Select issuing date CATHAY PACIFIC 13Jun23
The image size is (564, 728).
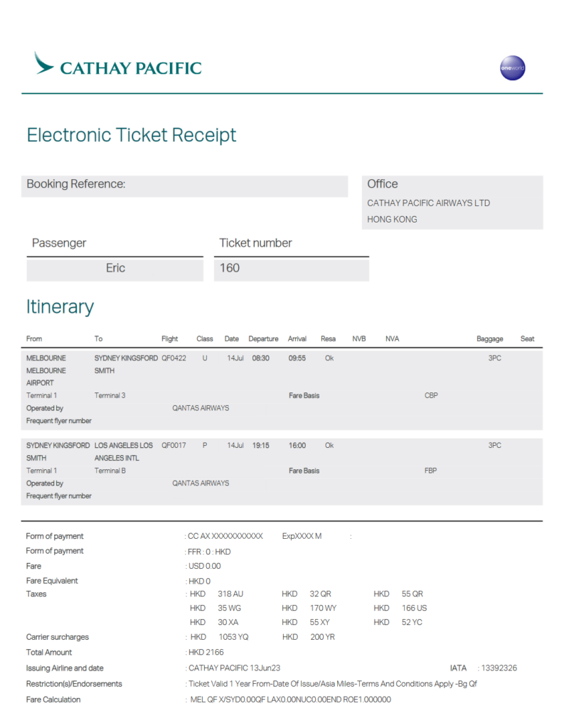[234, 668]
